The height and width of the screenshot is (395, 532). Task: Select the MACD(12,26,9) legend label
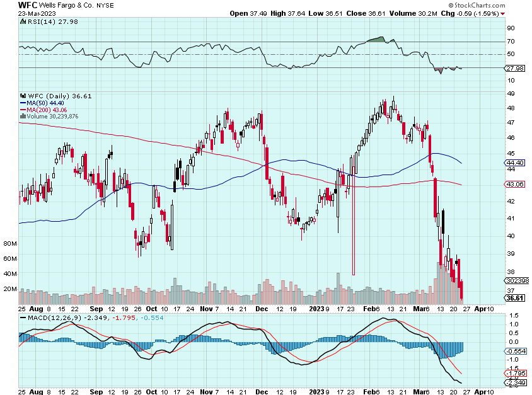point(55,318)
